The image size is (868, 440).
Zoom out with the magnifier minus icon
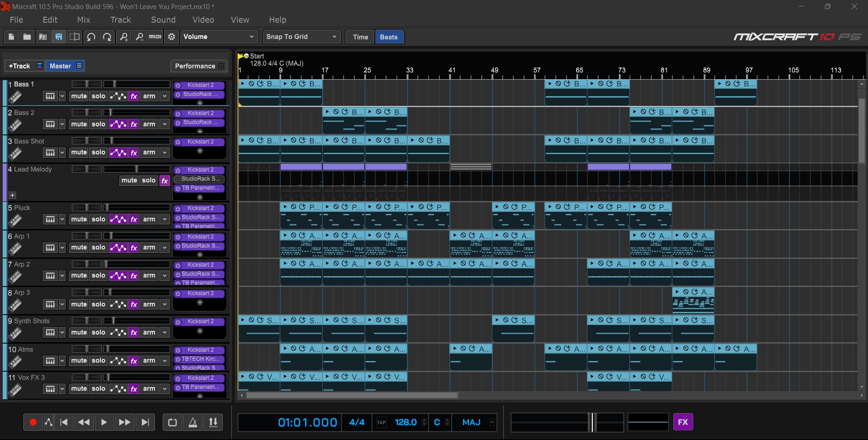[x=139, y=37]
